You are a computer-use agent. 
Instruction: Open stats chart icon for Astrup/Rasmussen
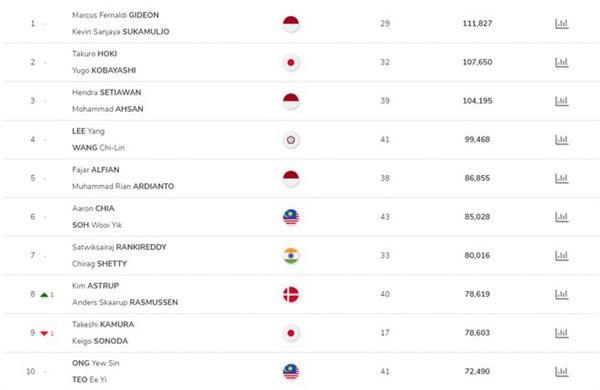pos(561,294)
